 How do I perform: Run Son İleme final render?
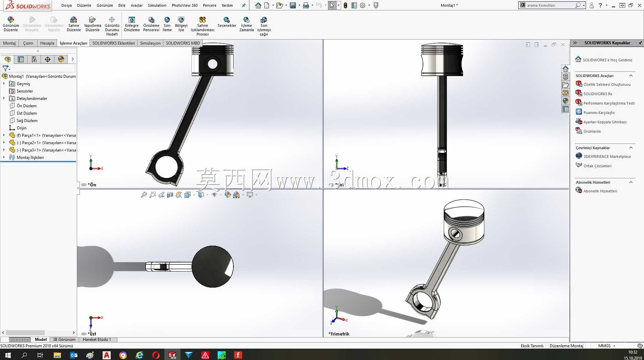click(167, 24)
